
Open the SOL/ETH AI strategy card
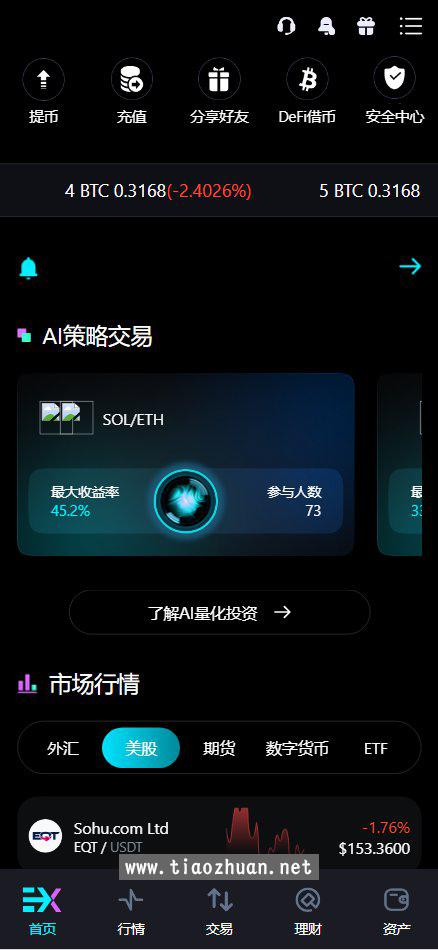click(x=185, y=464)
